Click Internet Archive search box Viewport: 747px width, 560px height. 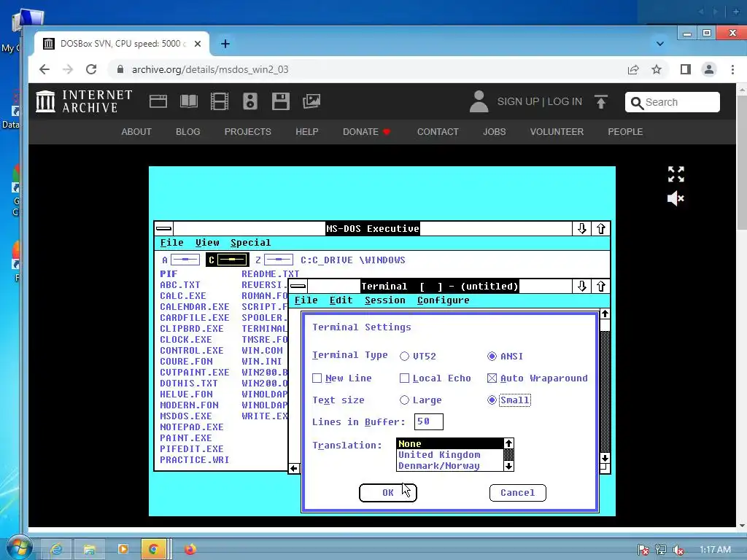point(672,102)
